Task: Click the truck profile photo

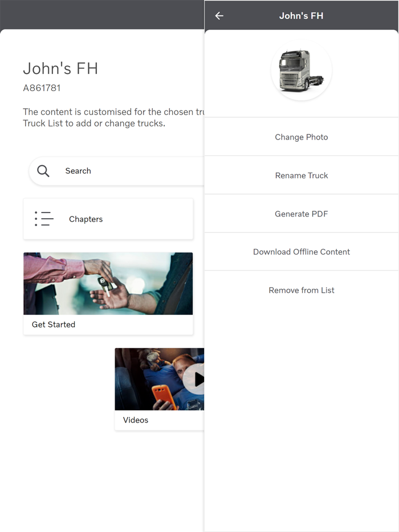Action: coord(302,70)
